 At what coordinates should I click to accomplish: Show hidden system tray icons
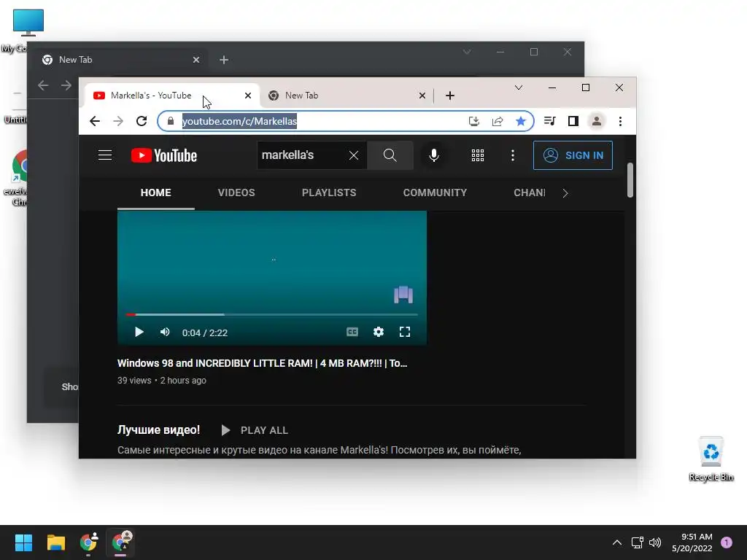[x=617, y=542]
